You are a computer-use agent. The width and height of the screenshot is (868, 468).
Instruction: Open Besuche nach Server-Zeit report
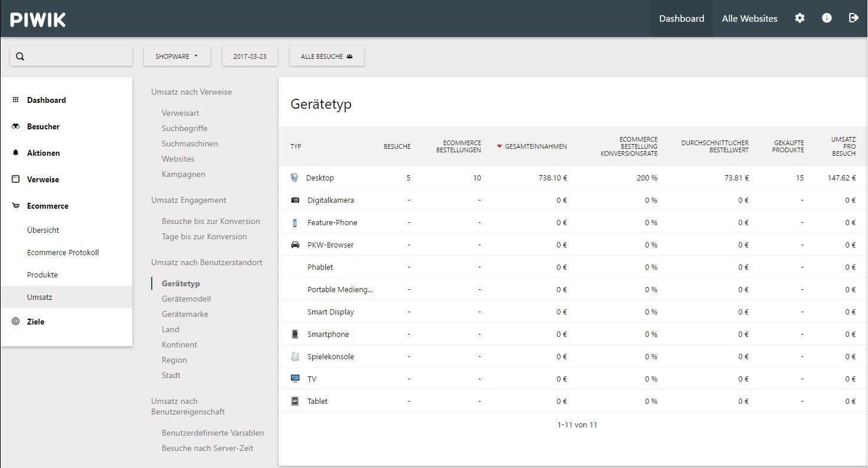pyautogui.click(x=208, y=448)
